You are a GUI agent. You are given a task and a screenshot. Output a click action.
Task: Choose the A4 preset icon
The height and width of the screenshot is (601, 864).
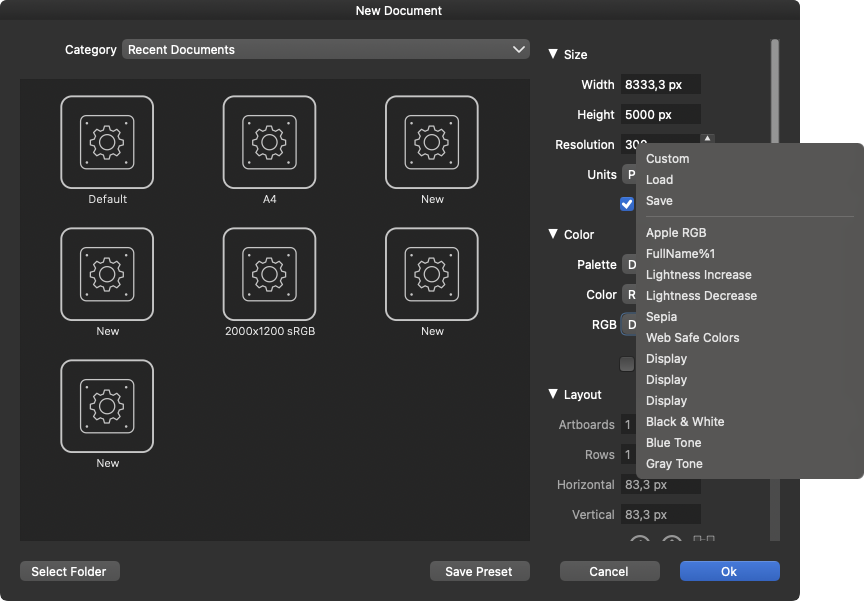pyautogui.click(x=269, y=142)
